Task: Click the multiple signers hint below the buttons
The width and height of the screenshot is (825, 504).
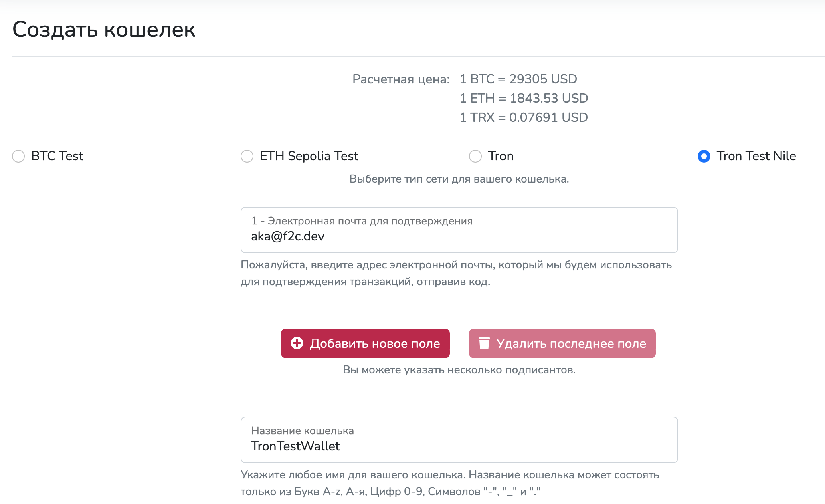Action: pyautogui.click(x=459, y=370)
